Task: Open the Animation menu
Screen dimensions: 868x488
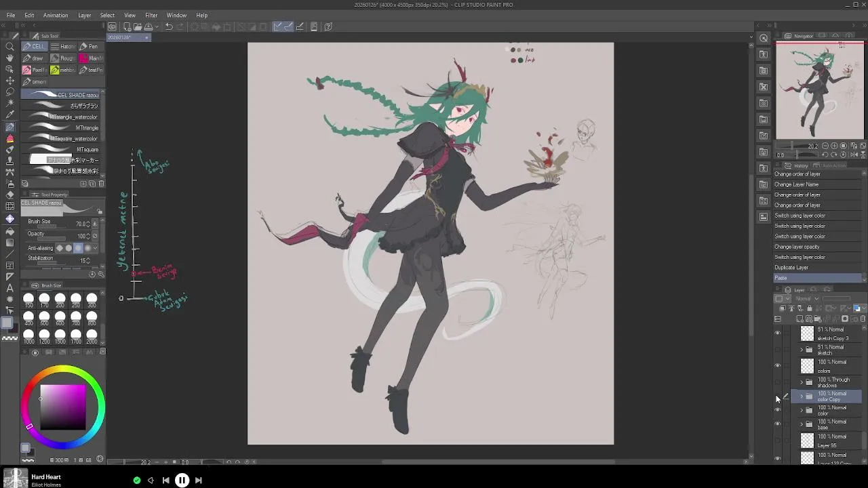Action: 56,15
